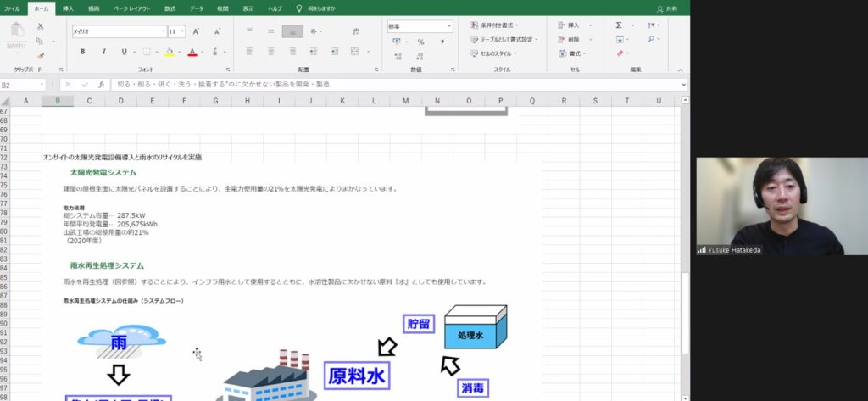
Task: Open the font size 11 dropdown
Action: point(183,31)
